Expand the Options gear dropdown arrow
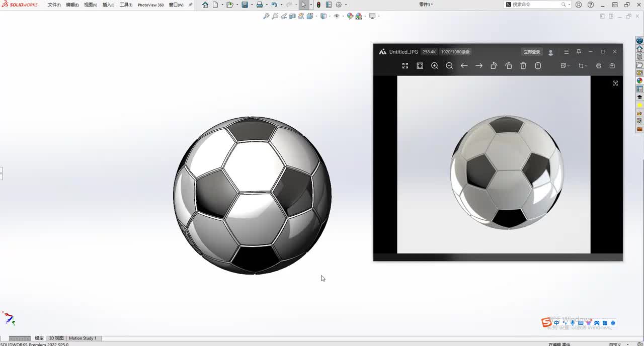The height and width of the screenshot is (346, 644). (x=346, y=5)
